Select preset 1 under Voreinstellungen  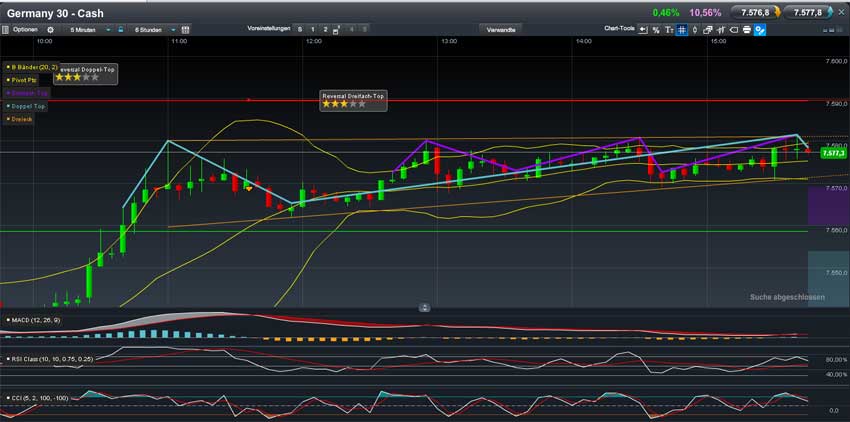tap(313, 29)
